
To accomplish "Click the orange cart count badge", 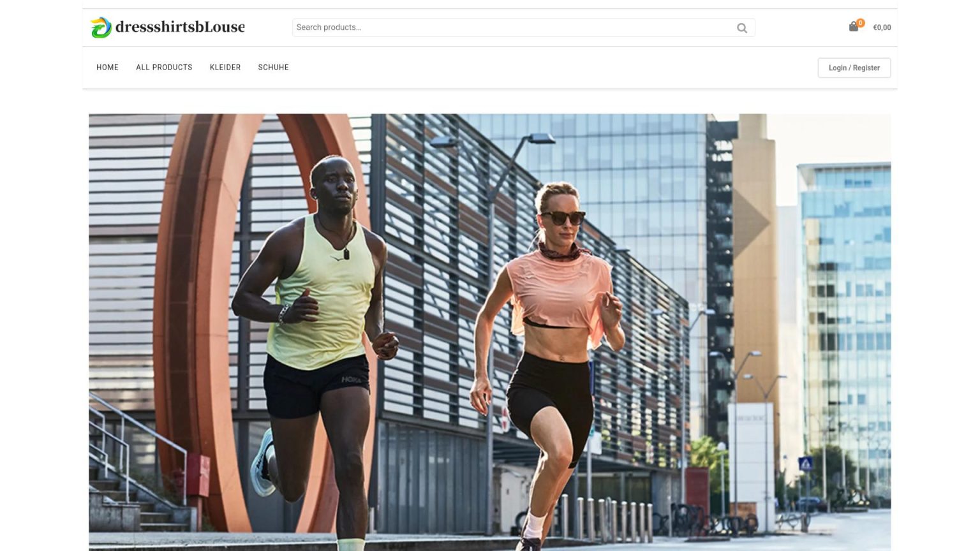I will tap(860, 22).
